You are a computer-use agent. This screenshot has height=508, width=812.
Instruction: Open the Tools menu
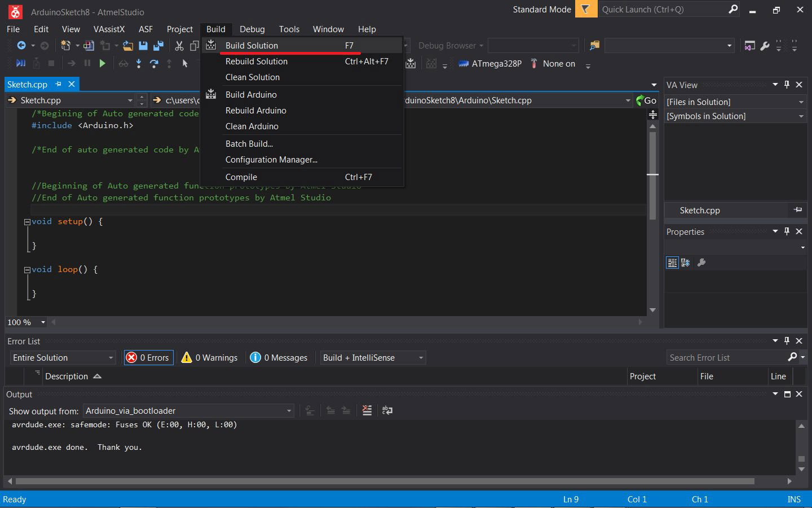(x=289, y=29)
